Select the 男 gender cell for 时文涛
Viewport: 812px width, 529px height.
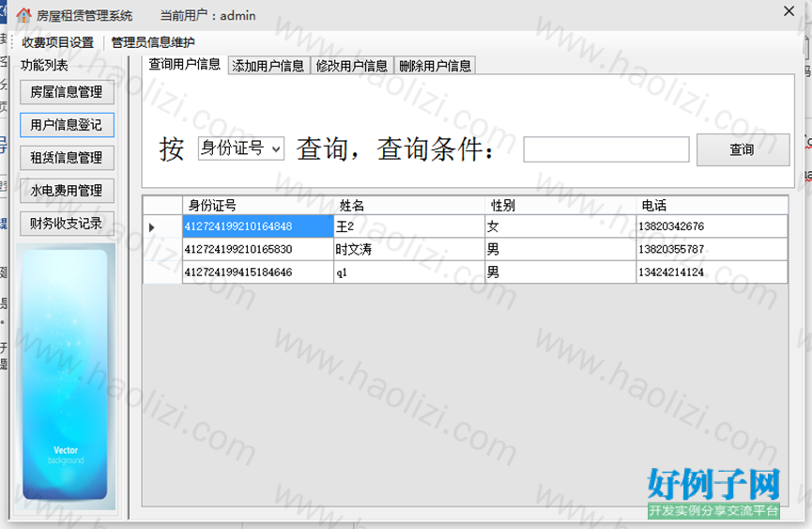coord(560,249)
